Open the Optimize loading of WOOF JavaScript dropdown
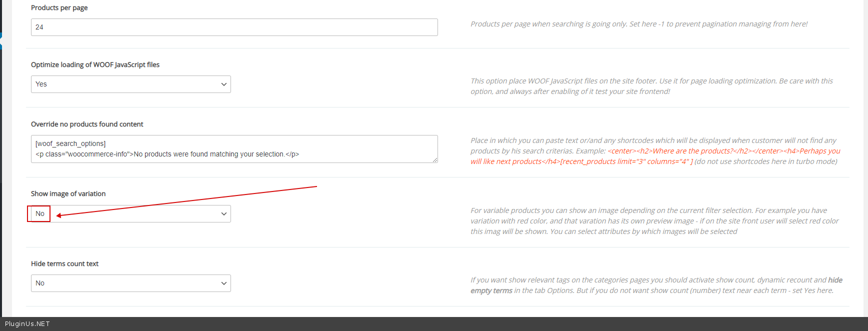868x331 pixels. (x=130, y=84)
